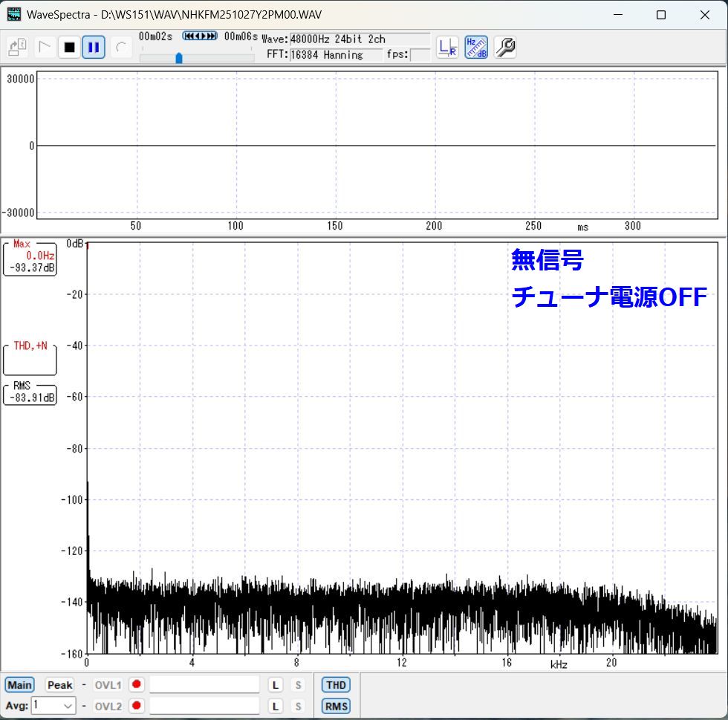728x720 pixels.
Task: Click the L button for OVL2
Action: point(275,706)
